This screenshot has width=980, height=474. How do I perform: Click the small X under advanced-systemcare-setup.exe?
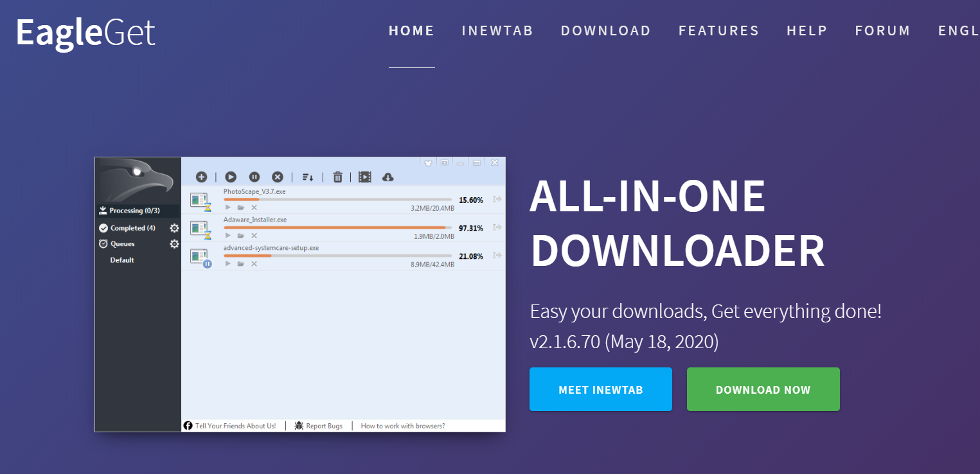(254, 264)
